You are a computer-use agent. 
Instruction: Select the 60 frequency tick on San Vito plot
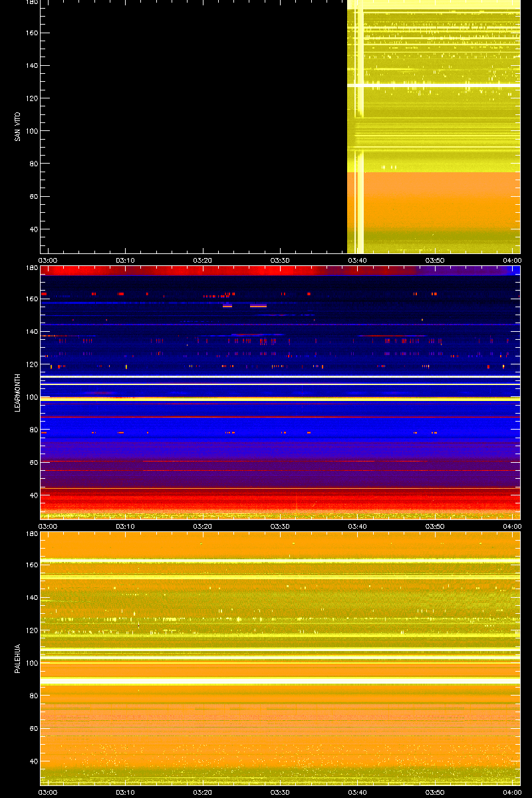coord(34,197)
